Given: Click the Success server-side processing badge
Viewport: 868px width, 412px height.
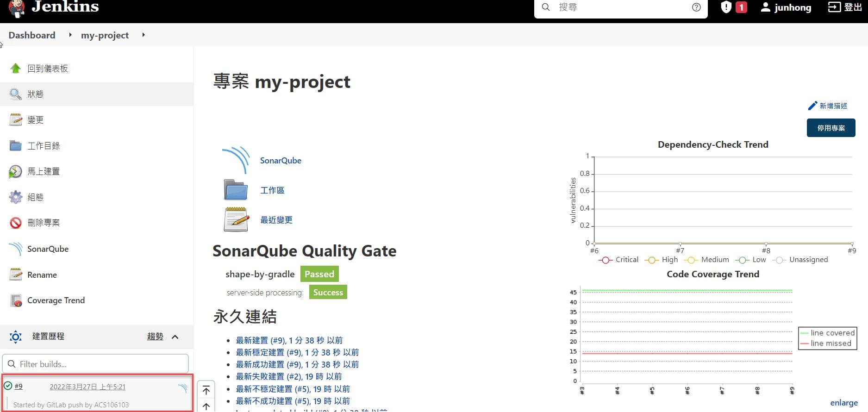Looking at the screenshot, I should (328, 292).
